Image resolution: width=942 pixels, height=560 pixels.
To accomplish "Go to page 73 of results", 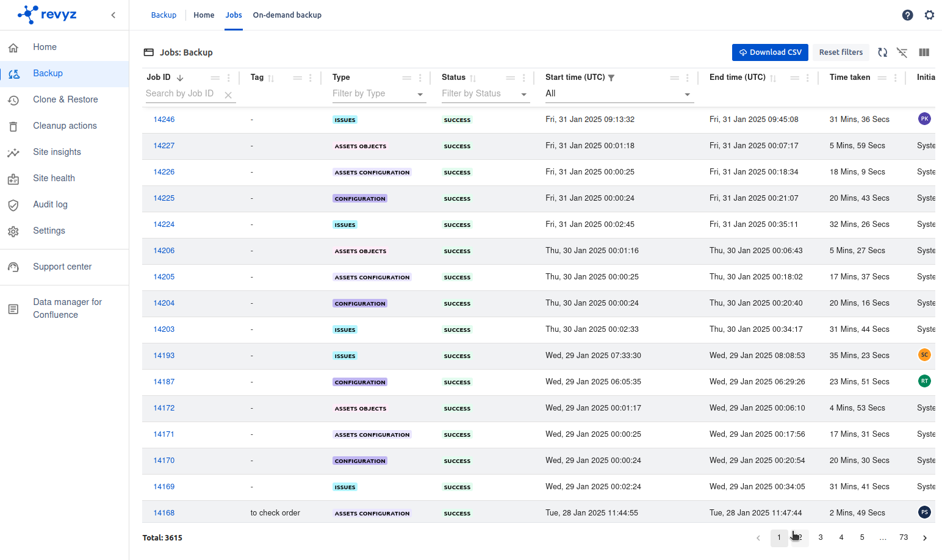I will point(904,537).
